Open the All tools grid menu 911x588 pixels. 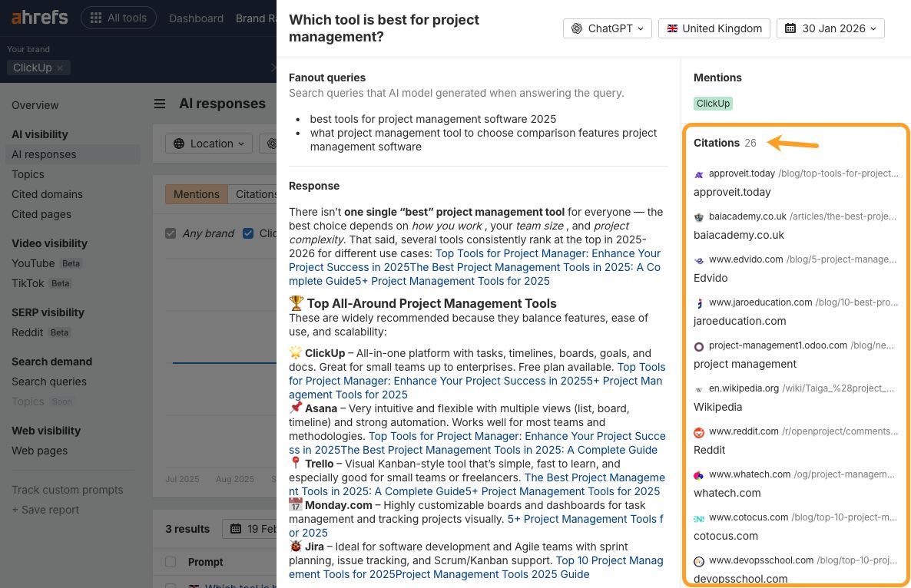click(118, 18)
